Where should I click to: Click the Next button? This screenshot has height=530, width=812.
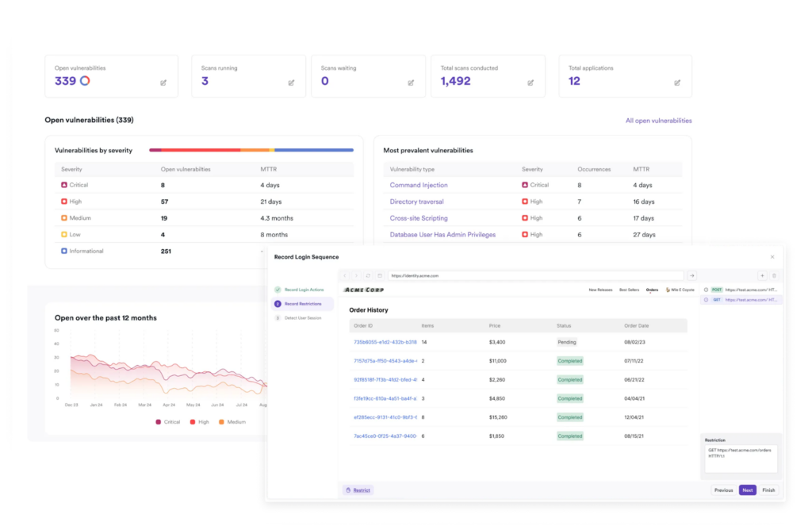[x=747, y=490]
